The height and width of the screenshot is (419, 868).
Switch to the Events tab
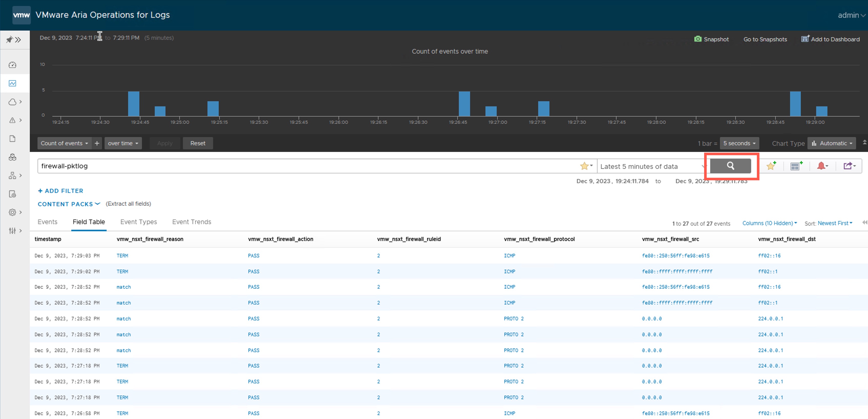click(47, 222)
